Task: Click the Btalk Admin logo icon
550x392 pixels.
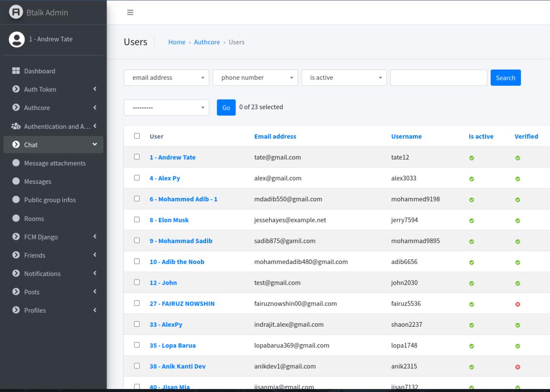Action: 16,12
